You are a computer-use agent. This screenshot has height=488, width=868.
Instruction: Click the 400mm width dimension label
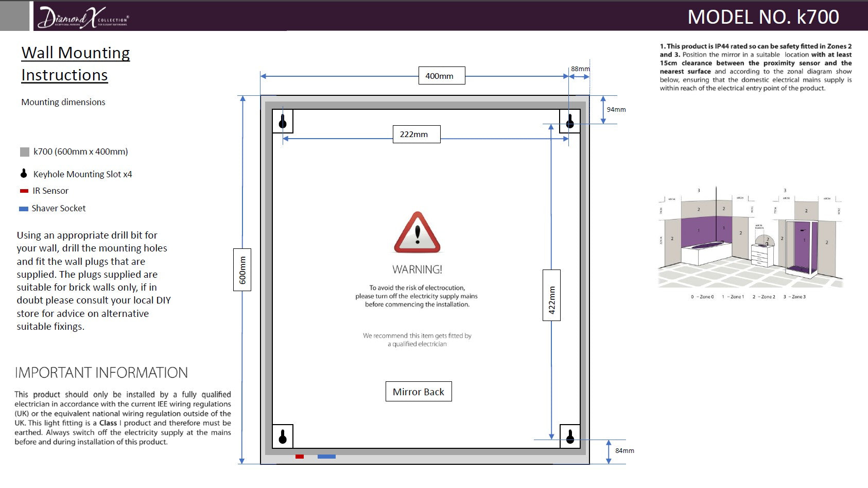click(x=442, y=76)
